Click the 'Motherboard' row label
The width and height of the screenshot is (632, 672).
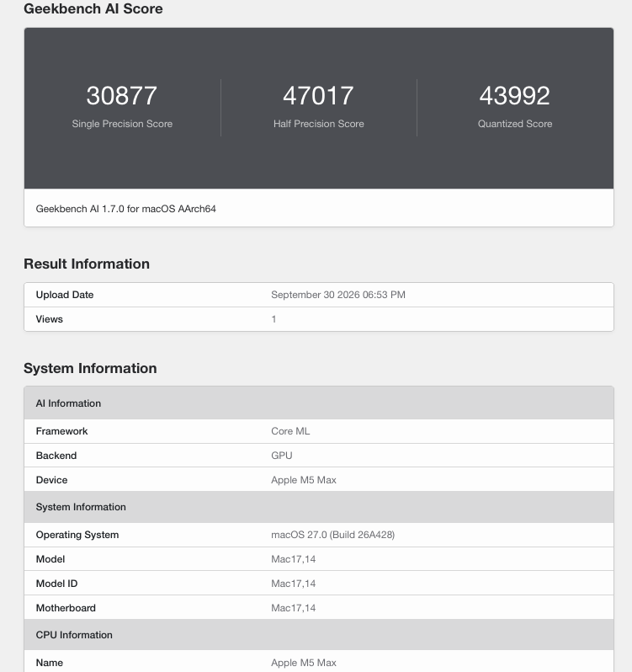click(66, 608)
